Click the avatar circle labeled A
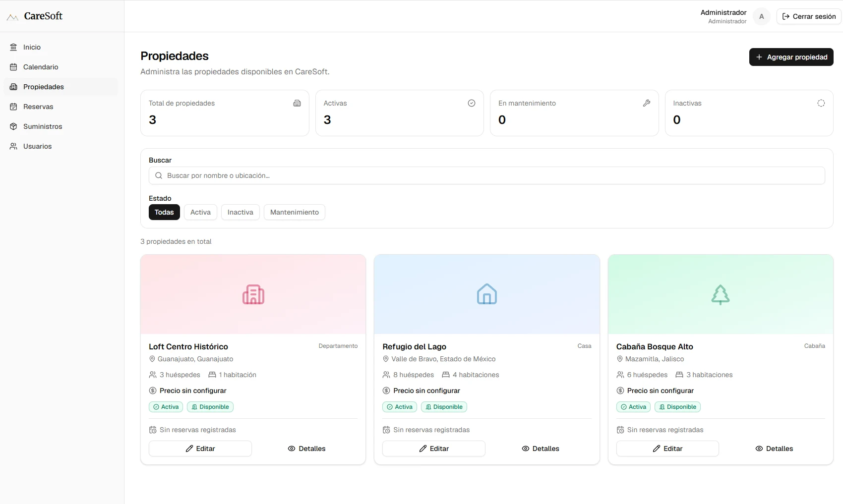The image size is (843, 504). pos(762,16)
